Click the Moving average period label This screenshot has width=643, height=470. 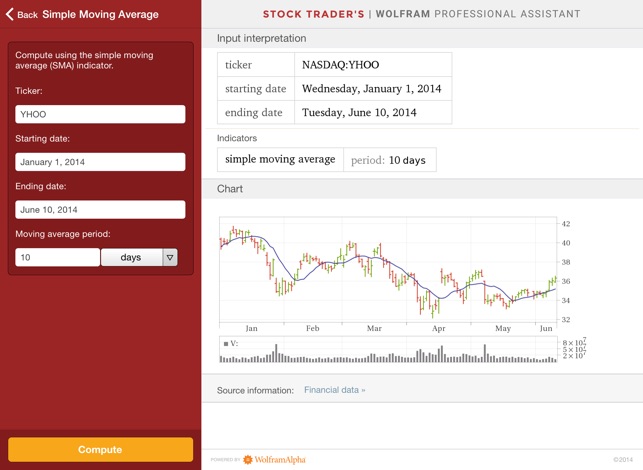tap(63, 234)
